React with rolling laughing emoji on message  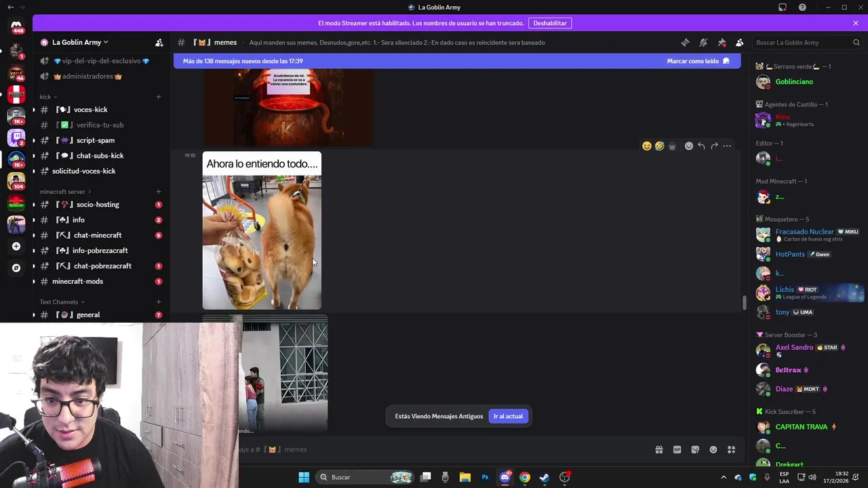click(659, 146)
